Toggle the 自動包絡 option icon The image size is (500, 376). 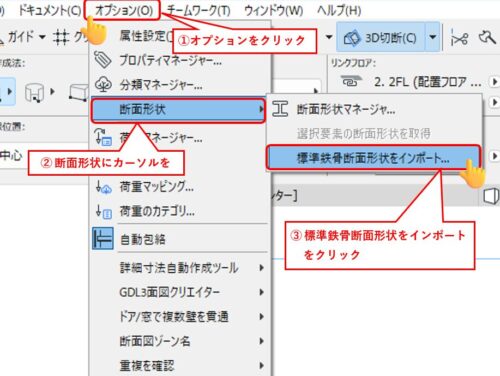(103, 239)
